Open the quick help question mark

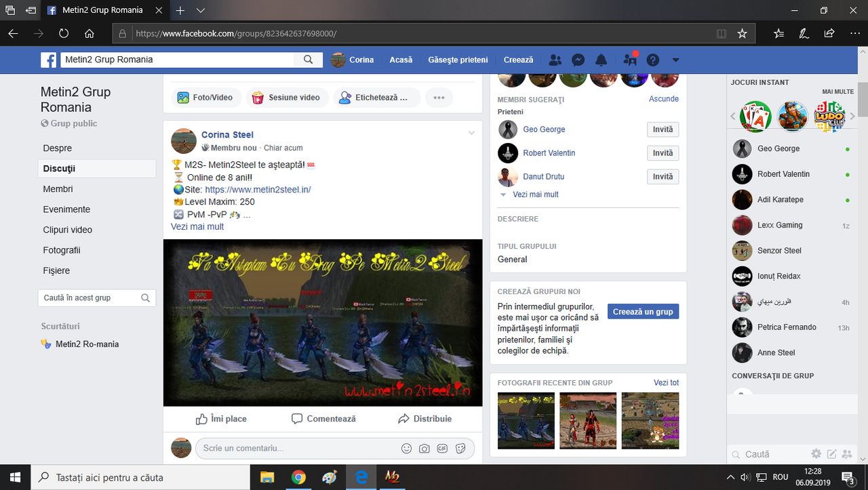[x=653, y=60]
